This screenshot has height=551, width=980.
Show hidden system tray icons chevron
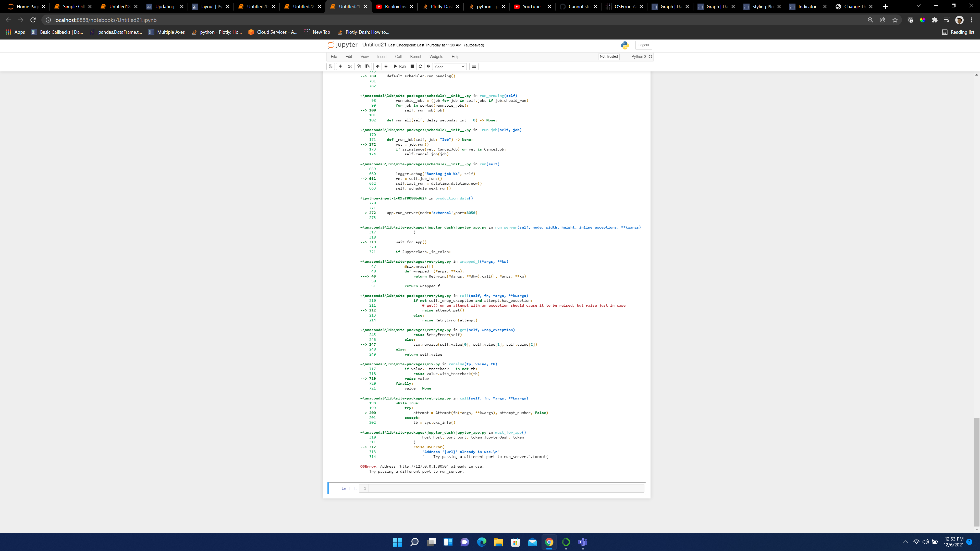[905, 542]
